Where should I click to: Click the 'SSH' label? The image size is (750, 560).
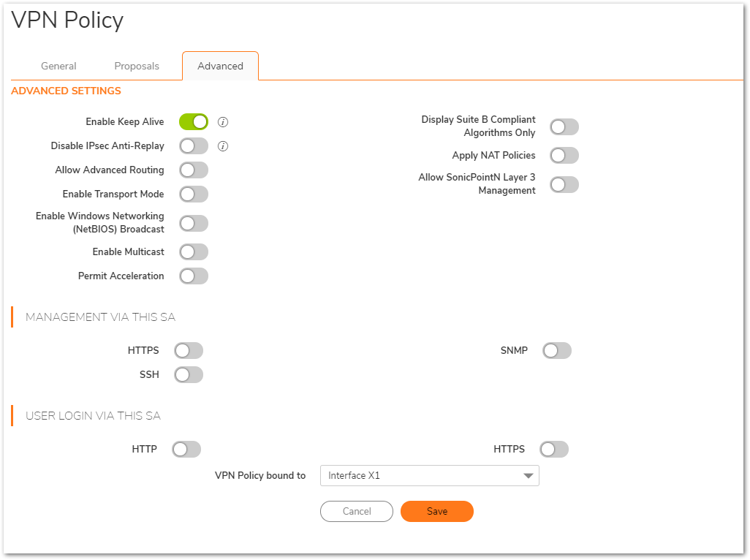tap(149, 374)
